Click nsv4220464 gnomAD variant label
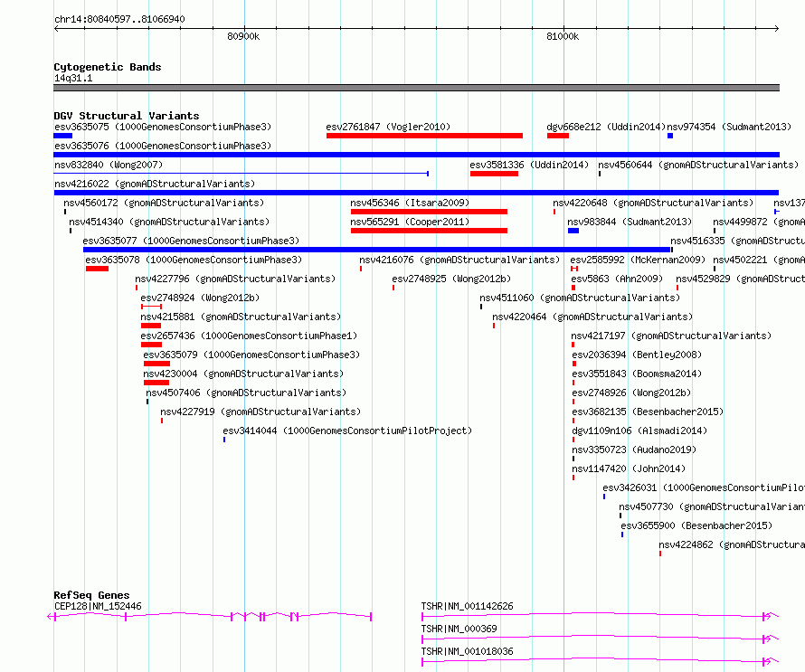This screenshot has width=805, height=672. (x=592, y=317)
